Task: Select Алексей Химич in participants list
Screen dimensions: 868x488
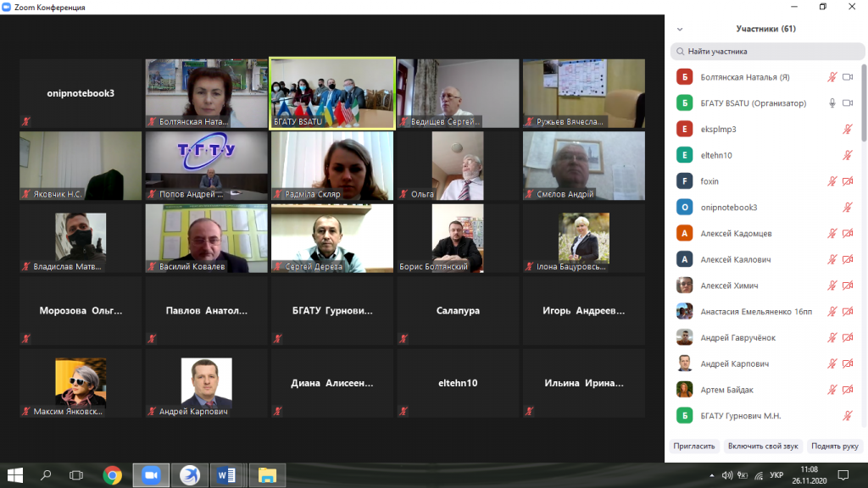Action: pyautogui.click(x=767, y=286)
